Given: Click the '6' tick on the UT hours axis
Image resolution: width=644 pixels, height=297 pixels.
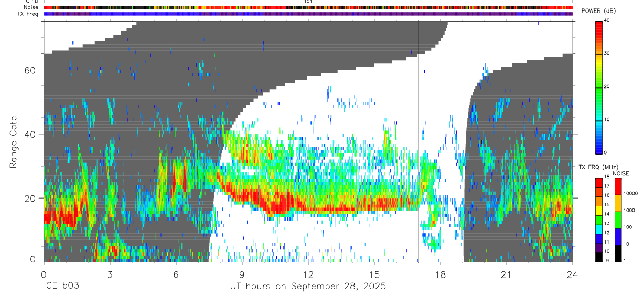Looking at the screenshot, I should [176, 274].
